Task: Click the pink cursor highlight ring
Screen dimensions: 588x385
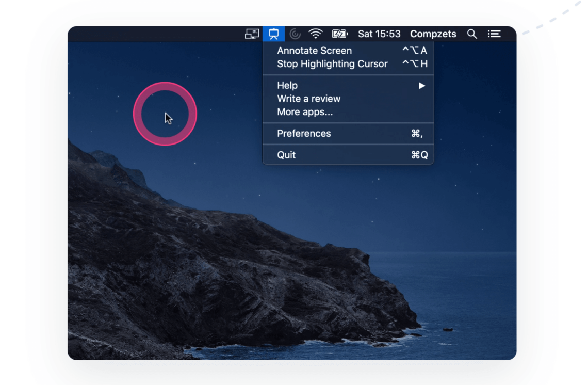Action: [x=165, y=113]
